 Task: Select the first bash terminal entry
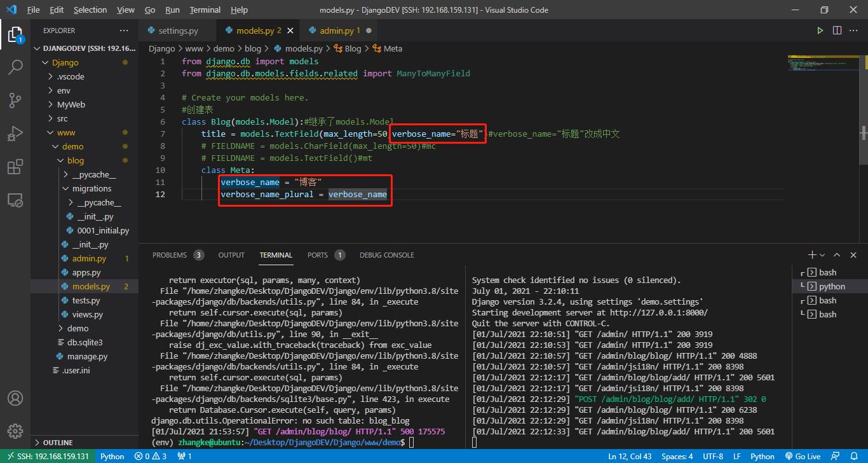coord(831,272)
